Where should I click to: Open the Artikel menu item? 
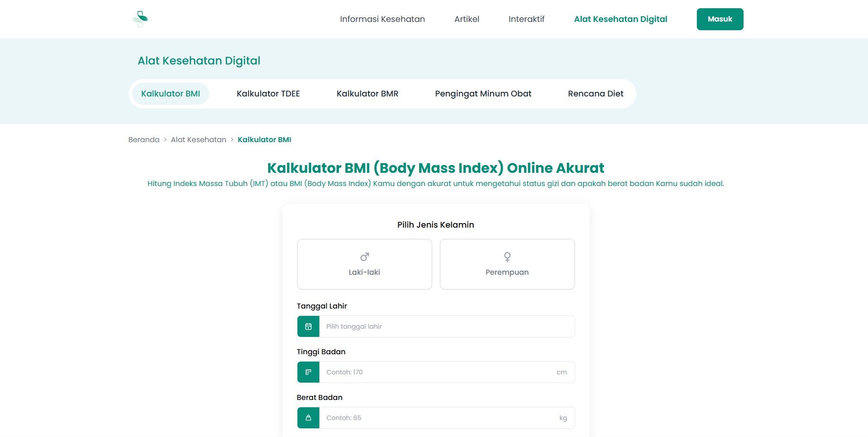467,19
